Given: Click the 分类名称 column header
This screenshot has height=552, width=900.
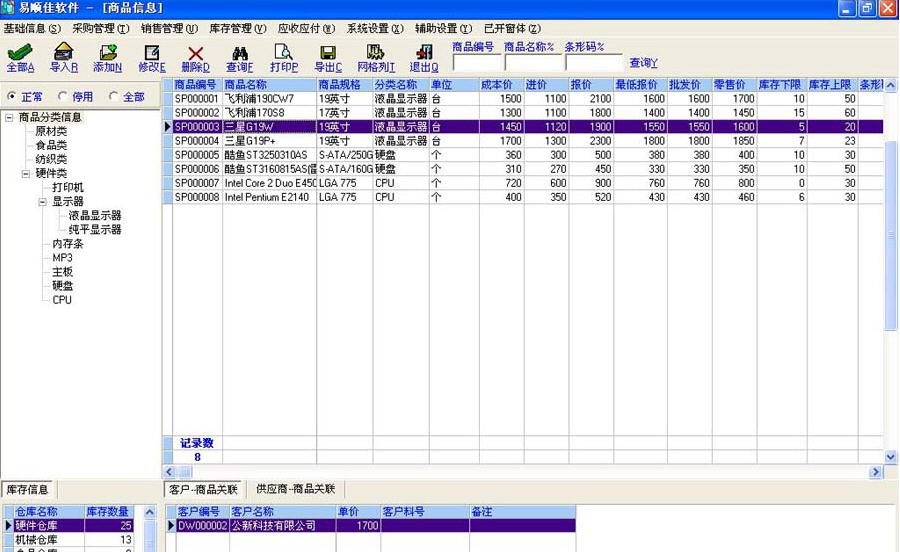Looking at the screenshot, I should pos(401,84).
